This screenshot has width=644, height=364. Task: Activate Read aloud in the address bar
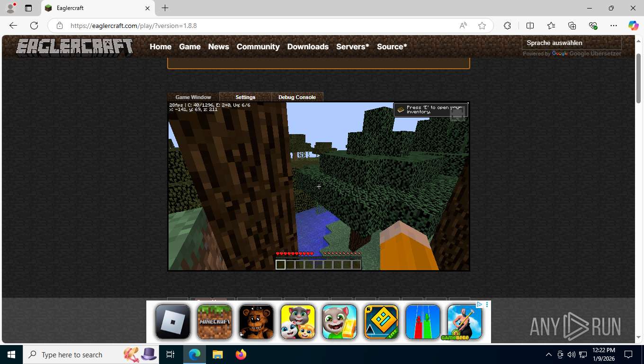[x=463, y=26]
